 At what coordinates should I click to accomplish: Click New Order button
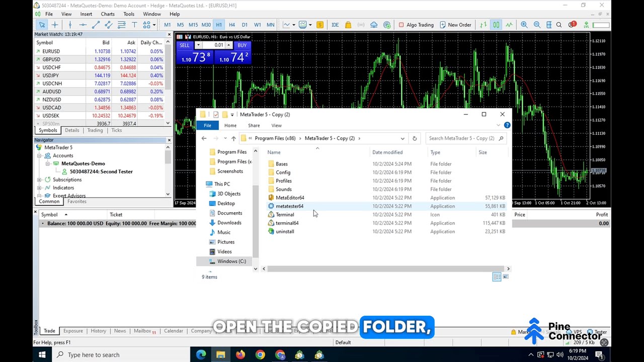(455, 25)
